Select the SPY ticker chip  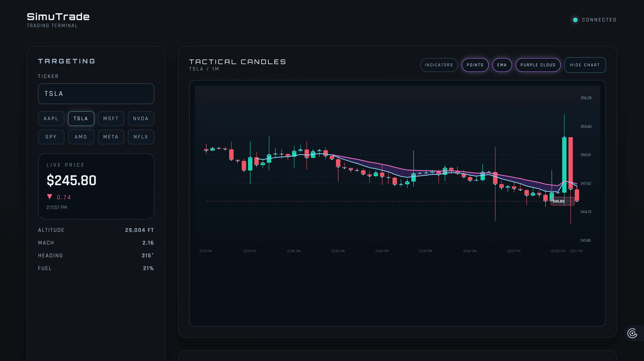pyautogui.click(x=51, y=137)
